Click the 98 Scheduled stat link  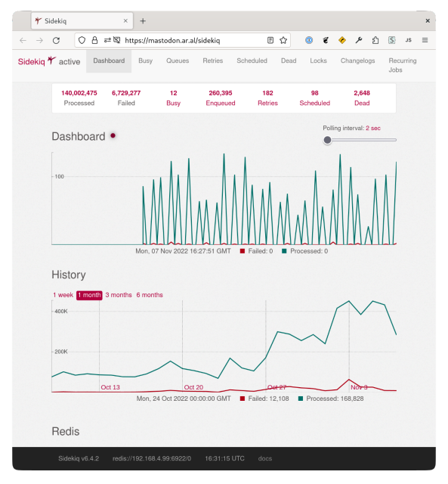click(315, 98)
